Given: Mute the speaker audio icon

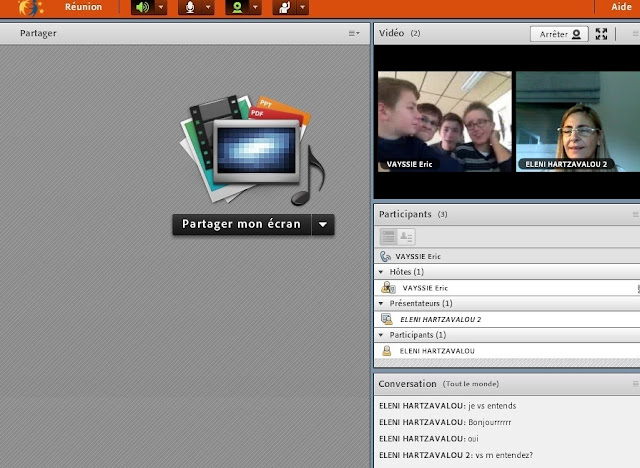Looking at the screenshot, I should [143, 7].
